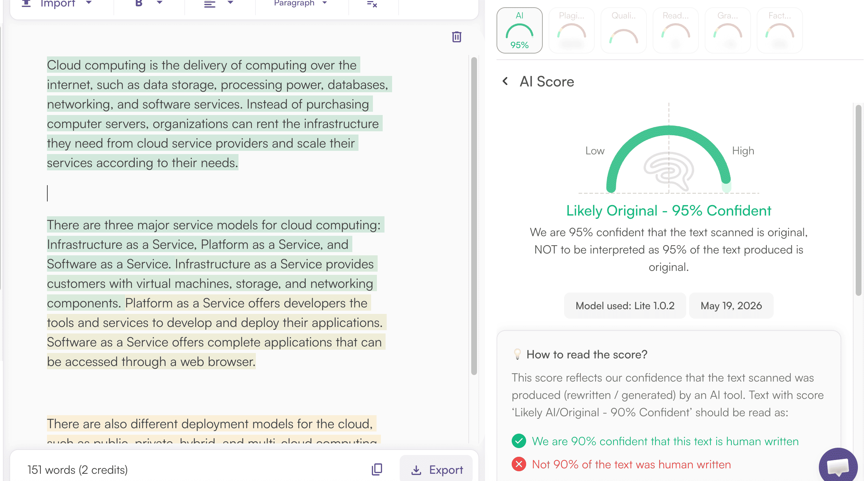Viewport: 868px width, 481px height.
Task: Open the chat support bubble
Action: pyautogui.click(x=838, y=466)
